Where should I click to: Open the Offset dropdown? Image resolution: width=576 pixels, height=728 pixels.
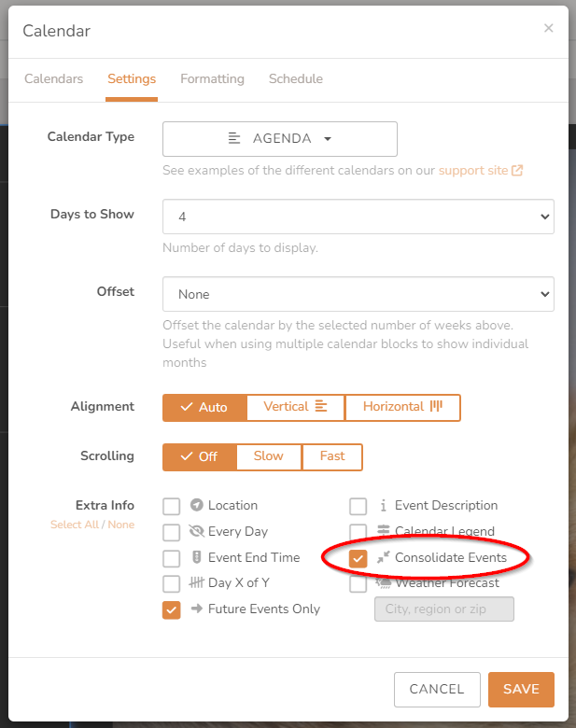point(358,294)
